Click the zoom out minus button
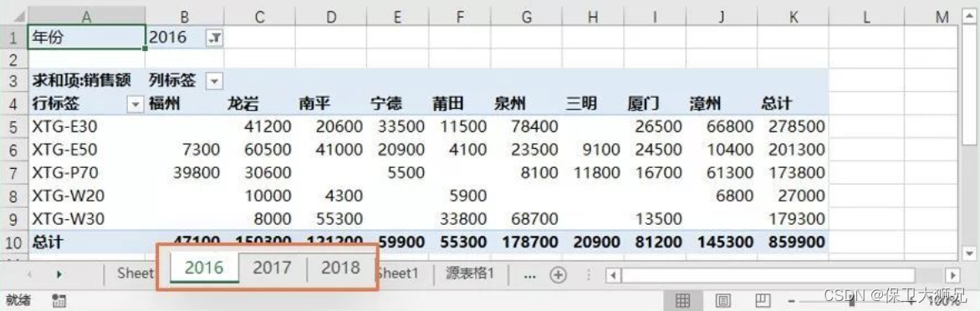Viewport: 980px width, 311px height. click(792, 301)
